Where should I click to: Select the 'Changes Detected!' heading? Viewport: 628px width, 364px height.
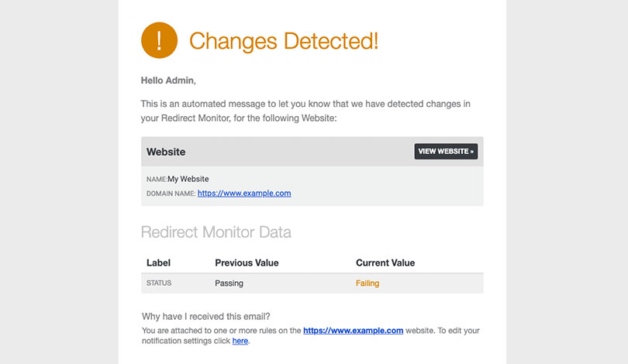click(284, 41)
